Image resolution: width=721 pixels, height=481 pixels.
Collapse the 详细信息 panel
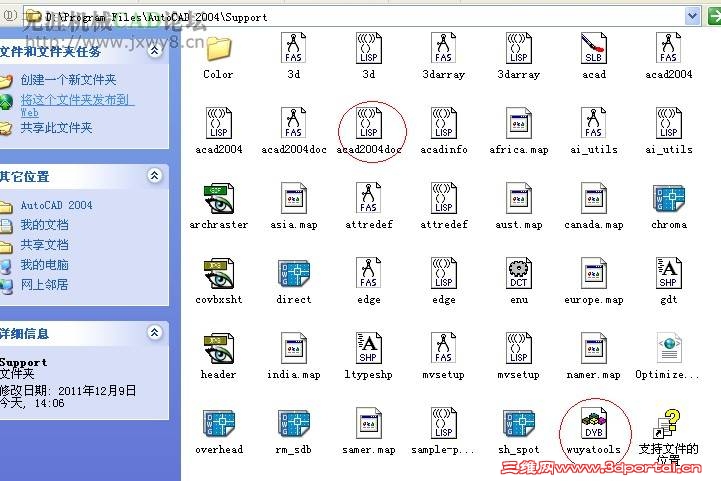(155, 332)
